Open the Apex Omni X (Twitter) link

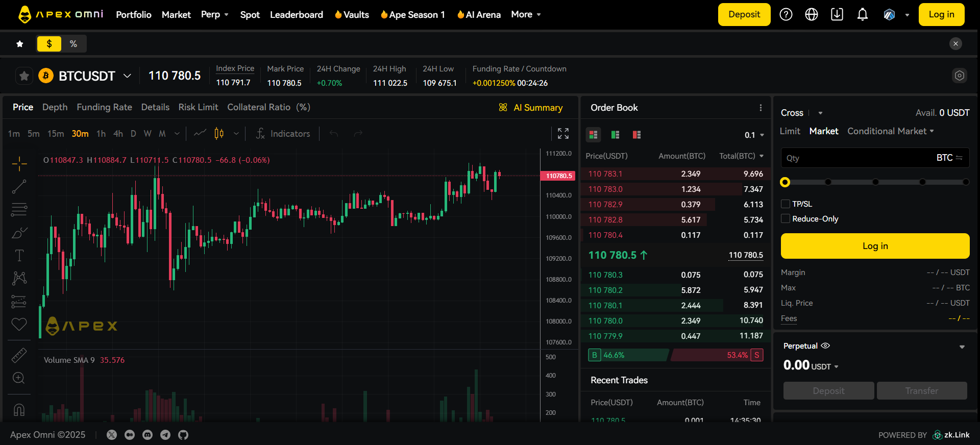pos(112,435)
